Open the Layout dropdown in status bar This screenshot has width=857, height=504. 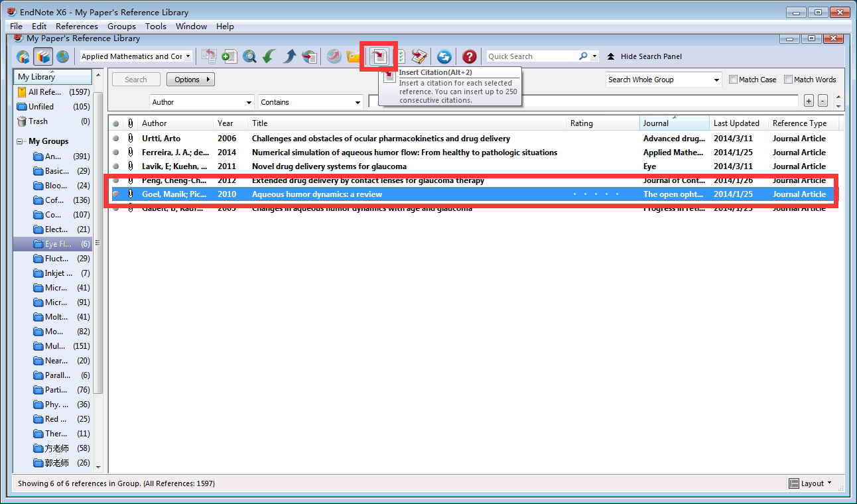[811, 483]
